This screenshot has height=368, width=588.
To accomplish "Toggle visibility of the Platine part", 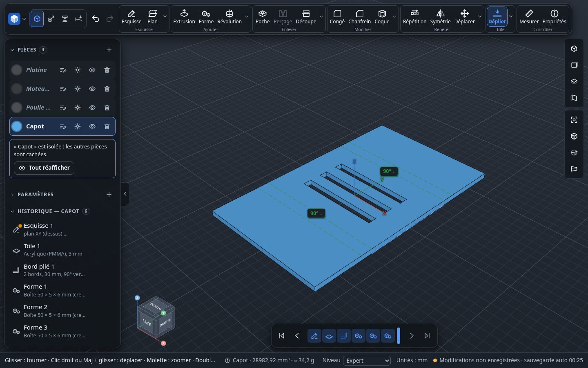I will 92,70.
